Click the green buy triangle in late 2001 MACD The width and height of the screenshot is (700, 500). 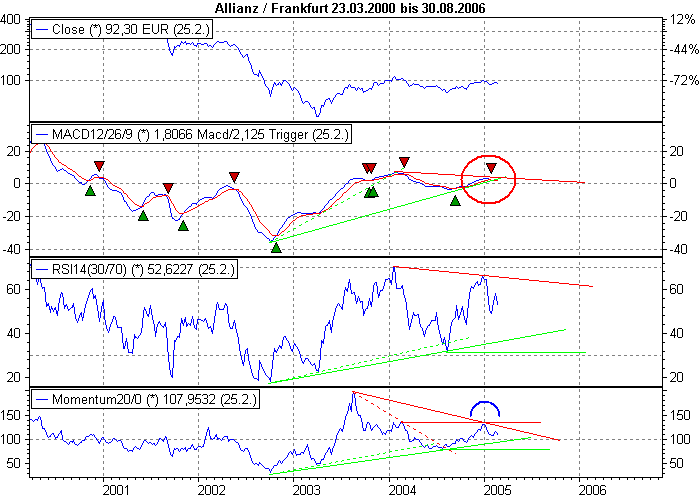(x=183, y=225)
